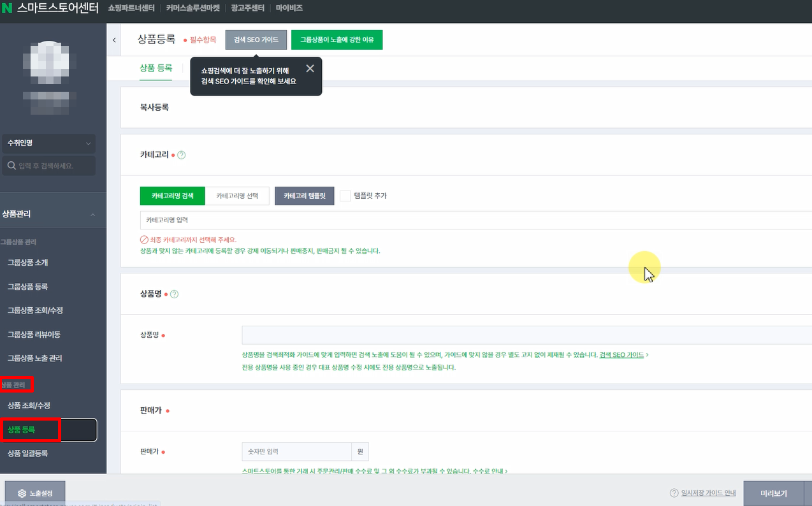Open the green 검색 SEO 가이드 link
Screen dimensions: 812x506
[x=621, y=355]
